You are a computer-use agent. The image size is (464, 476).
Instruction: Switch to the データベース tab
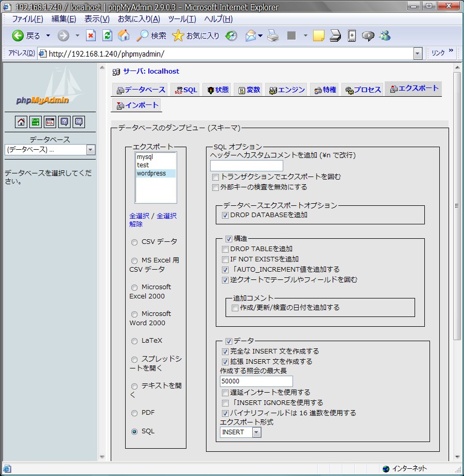pos(141,90)
